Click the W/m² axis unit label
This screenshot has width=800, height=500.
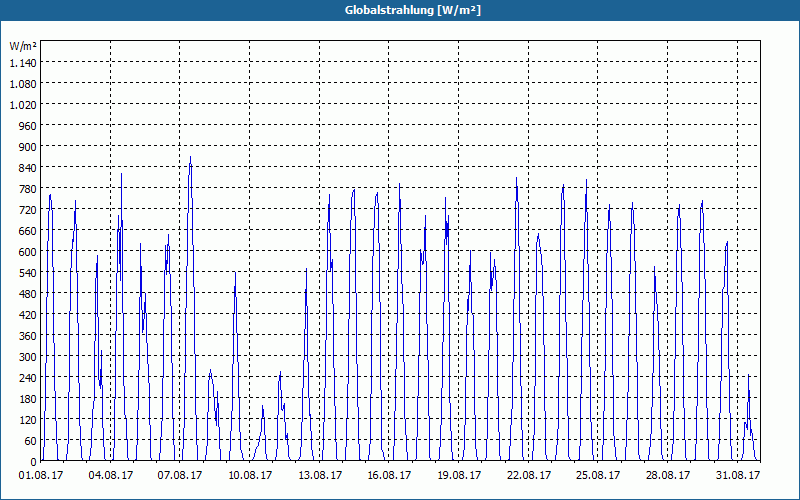pos(23,46)
